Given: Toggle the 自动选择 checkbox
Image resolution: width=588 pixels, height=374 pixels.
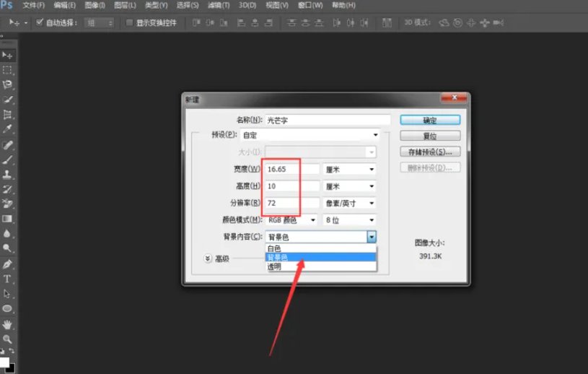Looking at the screenshot, I should point(40,22).
